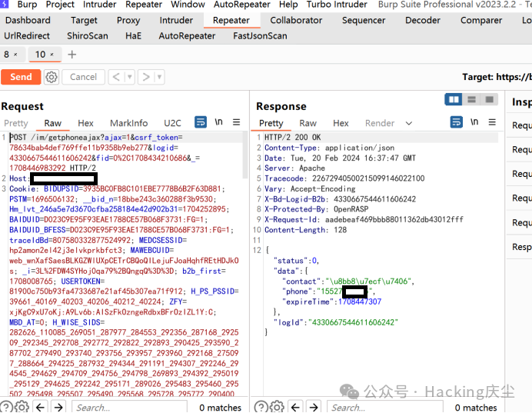The image size is (532, 413).
Task: Toggle non-printable characters in Request editor
Action: pos(219,122)
